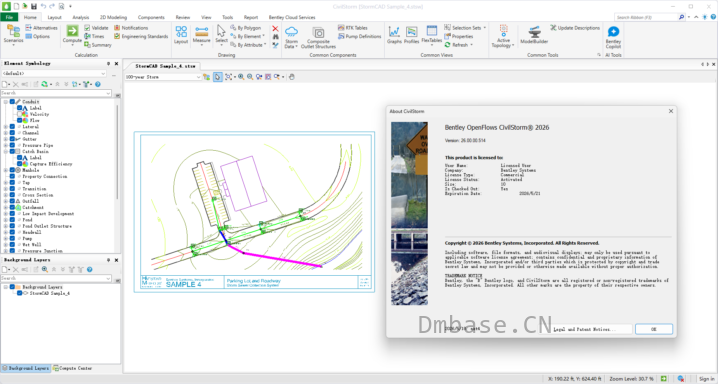Toggle the Lateral checkbox
The height and width of the screenshot is (384, 718).
click(x=12, y=127)
